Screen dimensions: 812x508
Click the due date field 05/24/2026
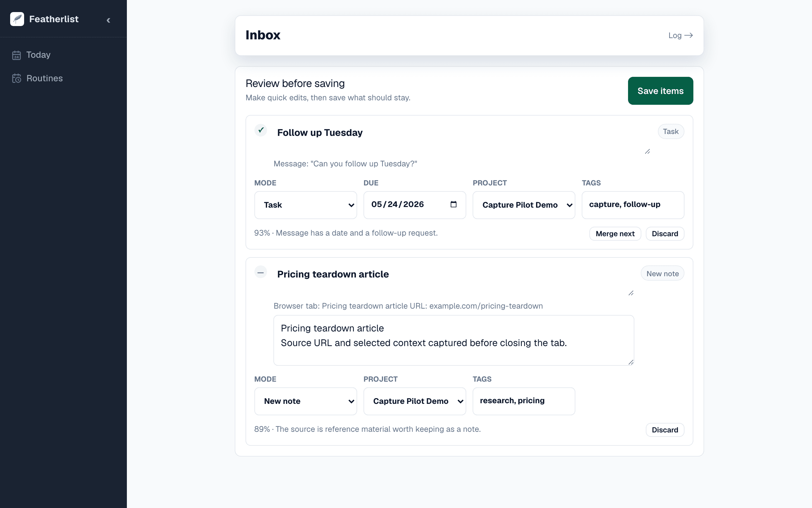[415, 205]
